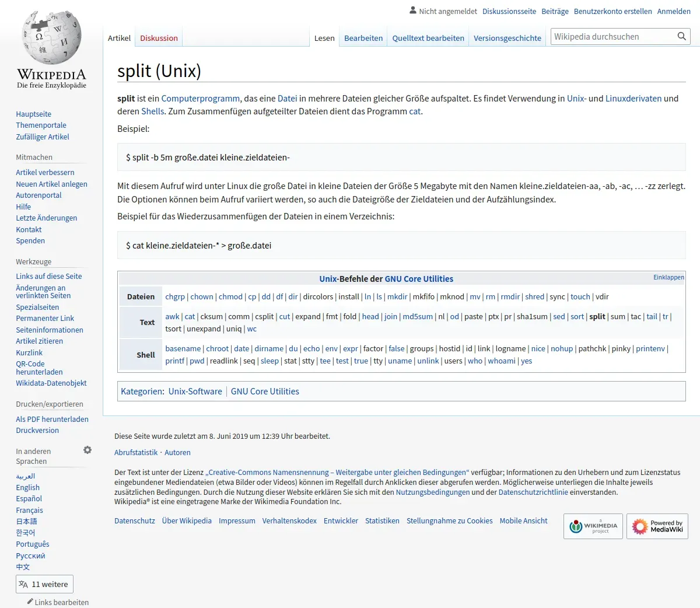Open md5sum command link
The height and width of the screenshot is (608, 700).
pos(418,316)
